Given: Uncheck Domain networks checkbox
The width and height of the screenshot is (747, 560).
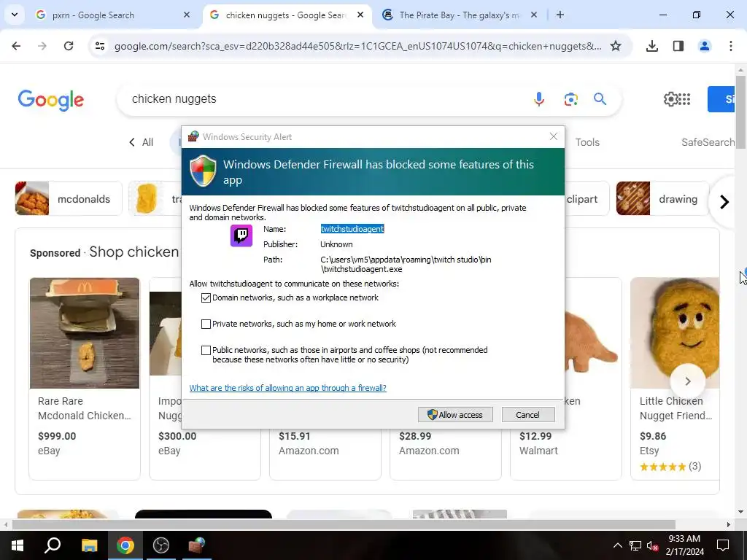Looking at the screenshot, I should tap(206, 297).
